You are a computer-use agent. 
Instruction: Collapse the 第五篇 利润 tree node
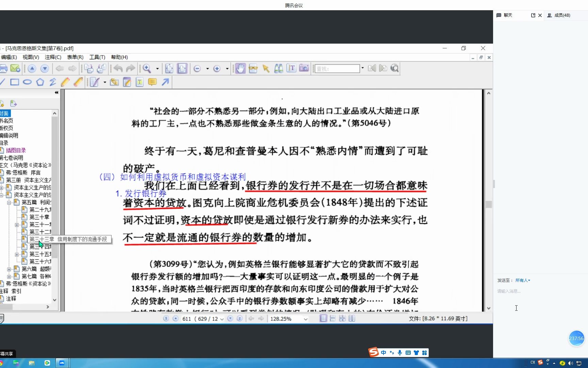point(9,202)
